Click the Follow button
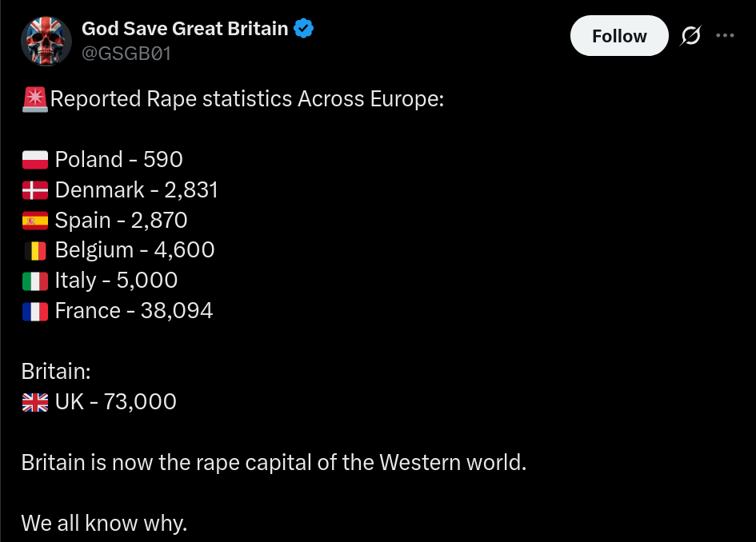756x542 pixels. (619, 36)
